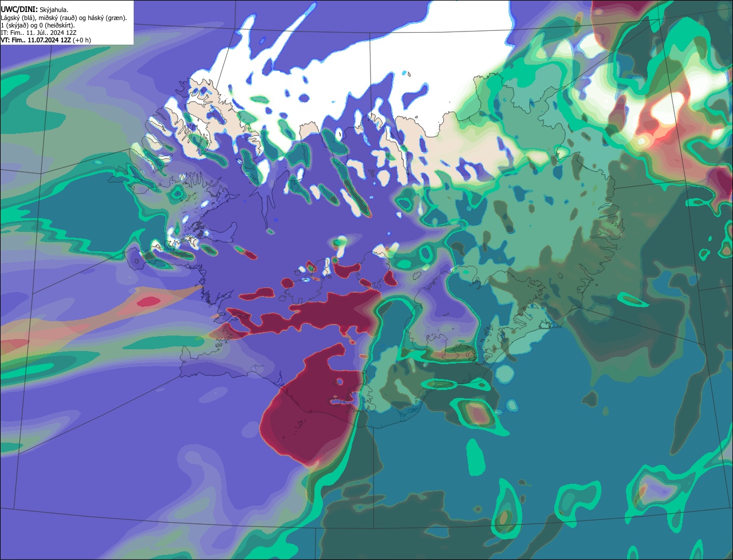
Task: Click the 'Lágský (blá), miðský (rauð)' legend line
Action: click(x=64, y=18)
